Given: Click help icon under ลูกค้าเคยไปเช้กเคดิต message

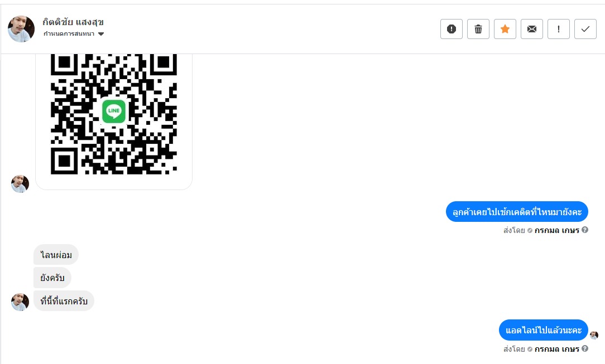Looking at the screenshot, I should [x=585, y=230].
